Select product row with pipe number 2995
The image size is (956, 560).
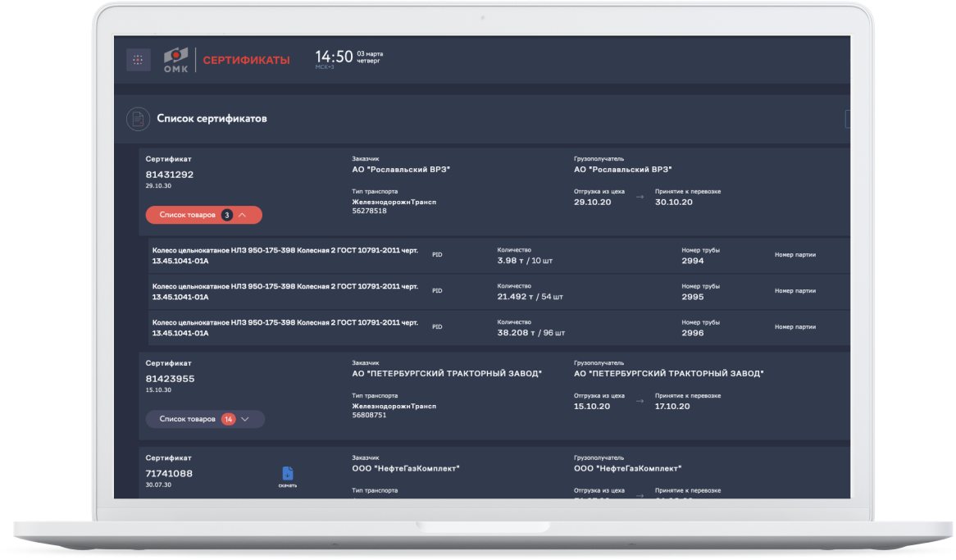(499, 292)
